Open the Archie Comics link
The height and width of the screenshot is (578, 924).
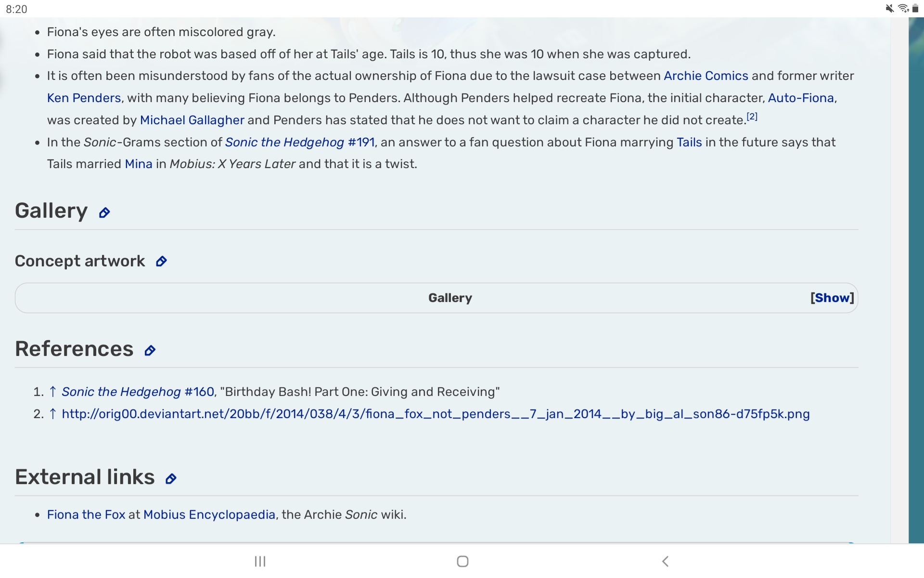pos(706,76)
